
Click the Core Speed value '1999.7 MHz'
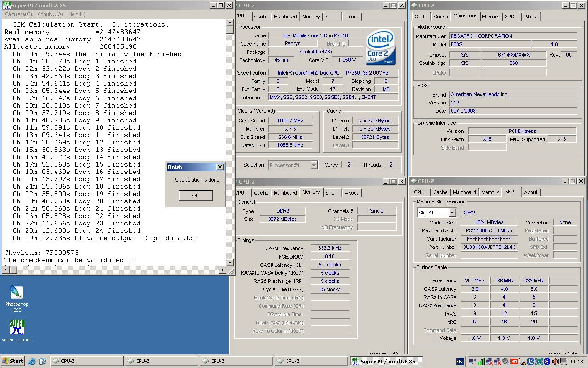tap(289, 121)
